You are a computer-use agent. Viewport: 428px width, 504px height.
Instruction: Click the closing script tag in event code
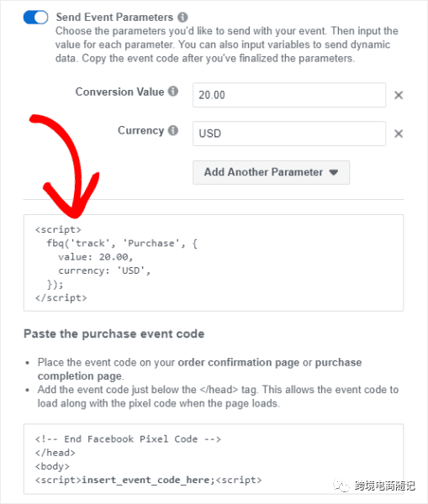[61, 298]
